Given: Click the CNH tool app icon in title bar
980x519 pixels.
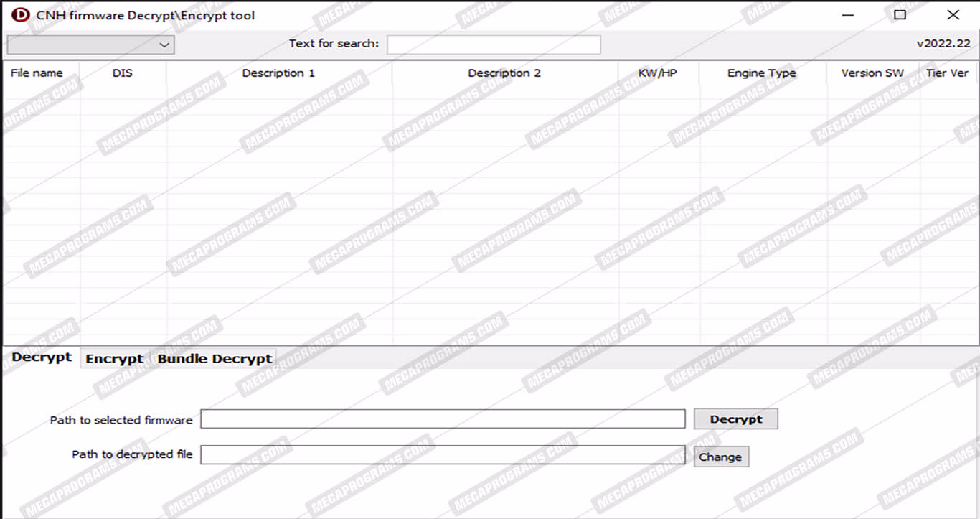Looking at the screenshot, I should click(x=21, y=14).
